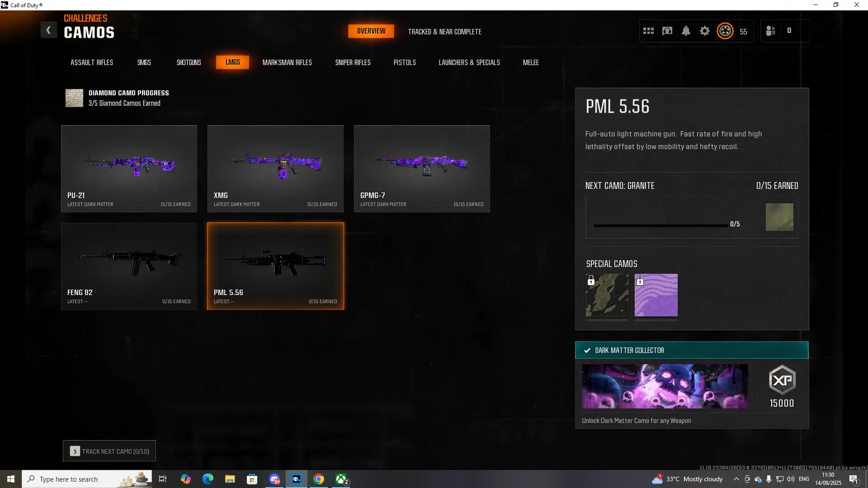Select the XMG Dark Matter weapon card
This screenshot has height=488, width=868.
[x=275, y=169]
